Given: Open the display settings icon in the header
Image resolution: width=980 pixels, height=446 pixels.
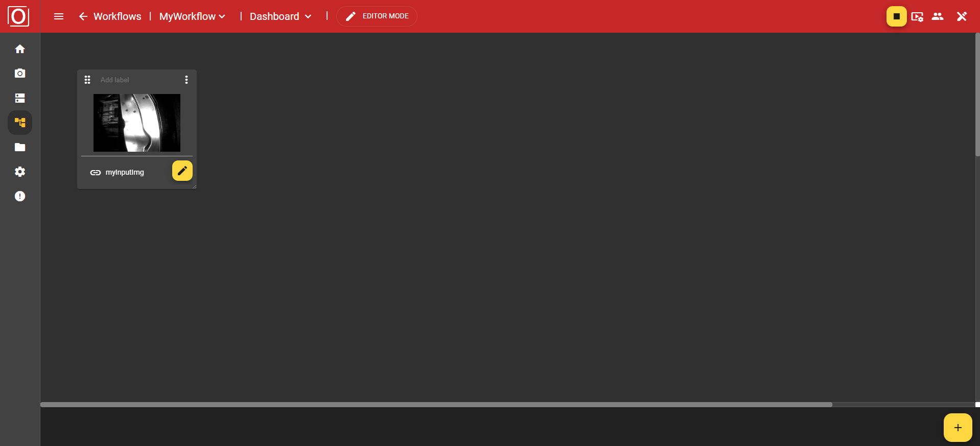Looking at the screenshot, I should point(917,16).
